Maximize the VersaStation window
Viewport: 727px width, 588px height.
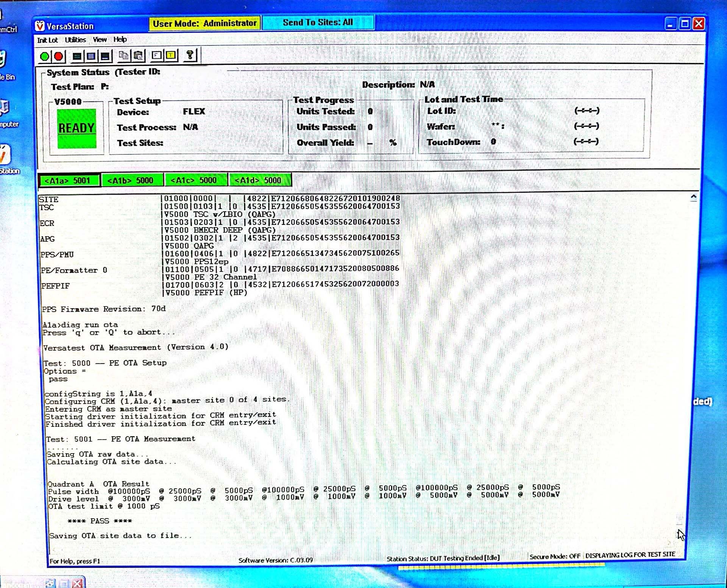coord(685,24)
